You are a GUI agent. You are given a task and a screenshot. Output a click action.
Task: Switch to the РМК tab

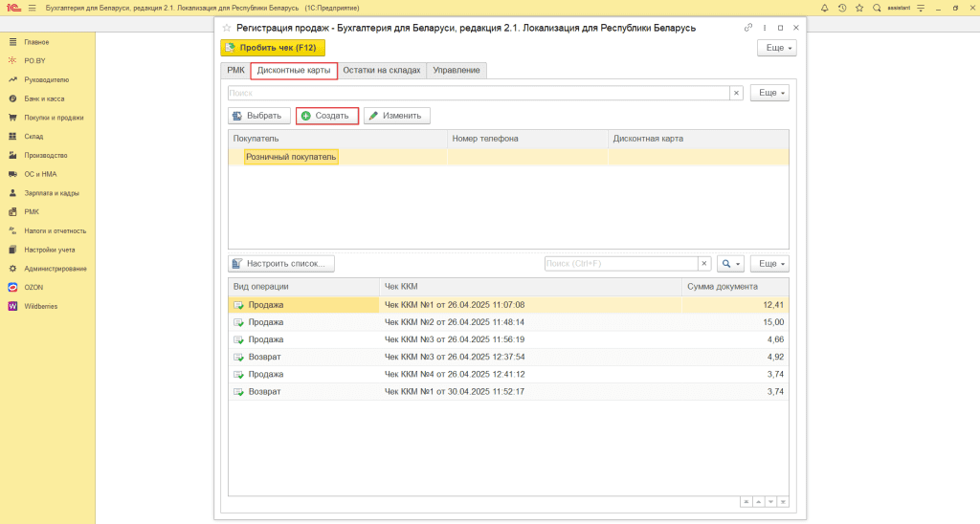pos(235,70)
